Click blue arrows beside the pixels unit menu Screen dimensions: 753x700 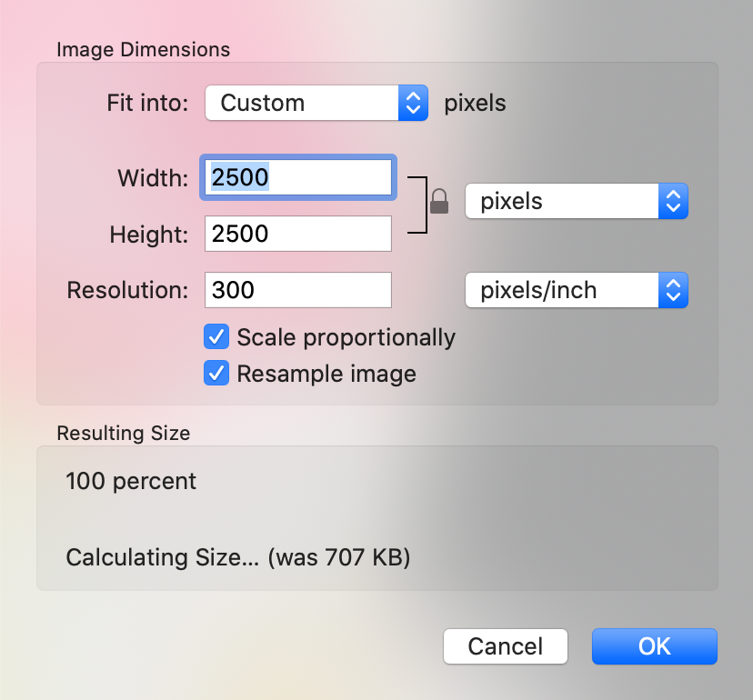(673, 201)
